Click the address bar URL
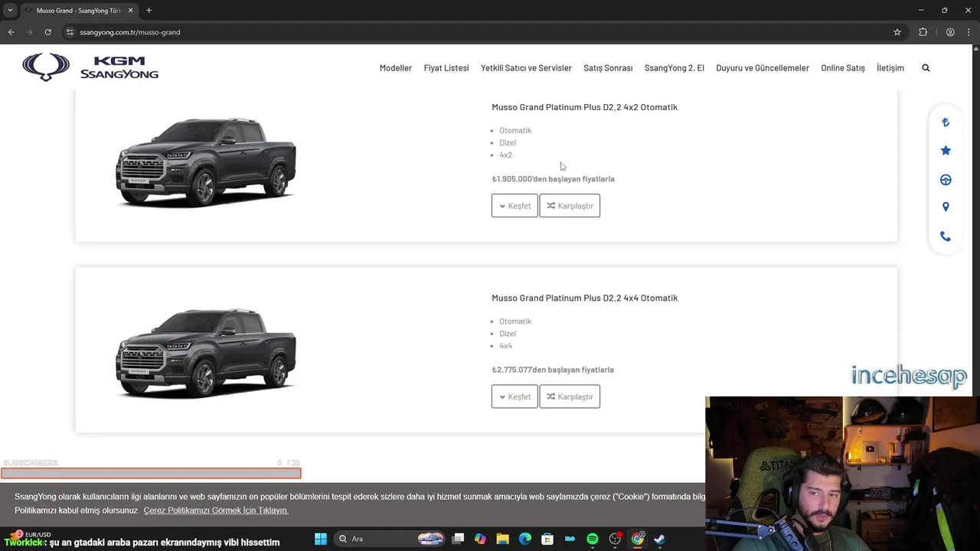Image resolution: width=980 pixels, height=551 pixels. click(x=130, y=32)
